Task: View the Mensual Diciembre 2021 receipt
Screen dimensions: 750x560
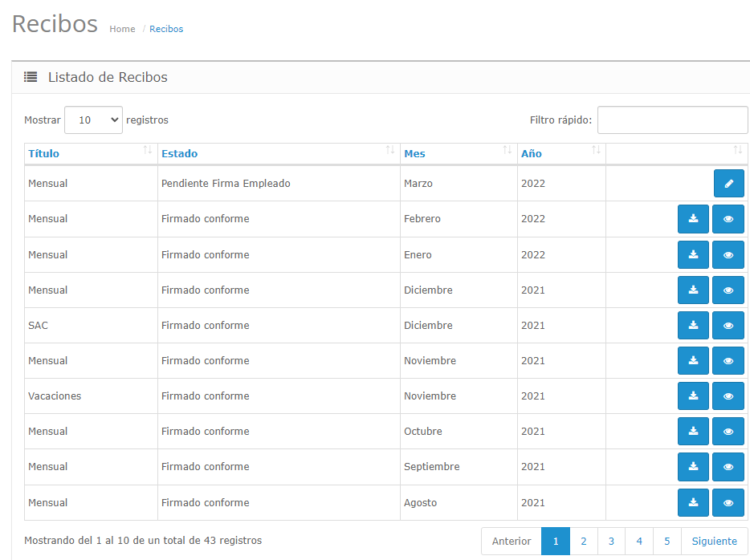Action: [728, 290]
